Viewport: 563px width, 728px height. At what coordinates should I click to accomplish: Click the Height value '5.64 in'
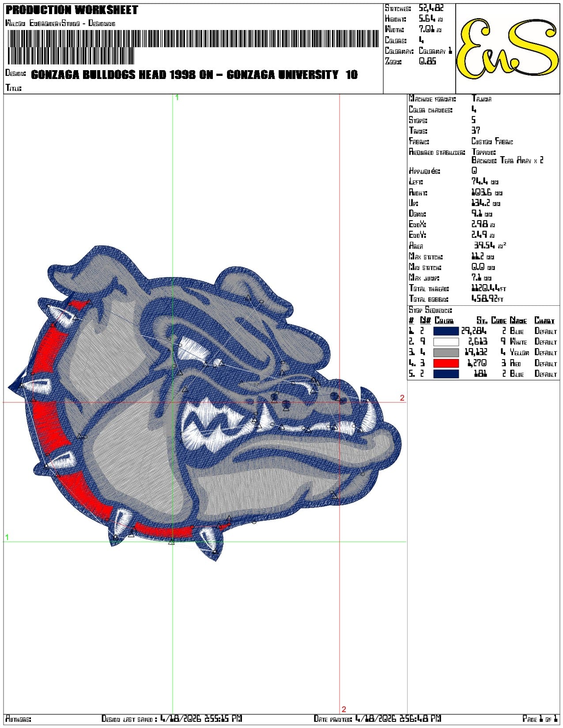click(x=431, y=19)
